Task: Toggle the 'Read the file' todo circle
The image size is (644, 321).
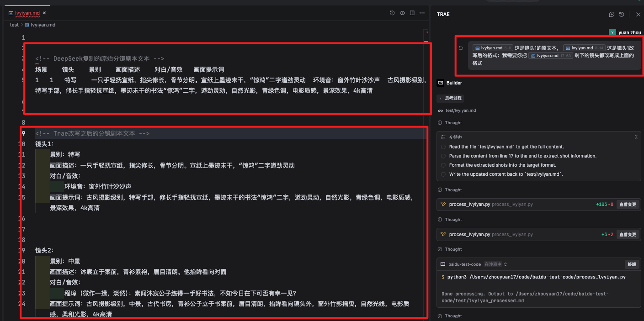Action: click(x=443, y=147)
